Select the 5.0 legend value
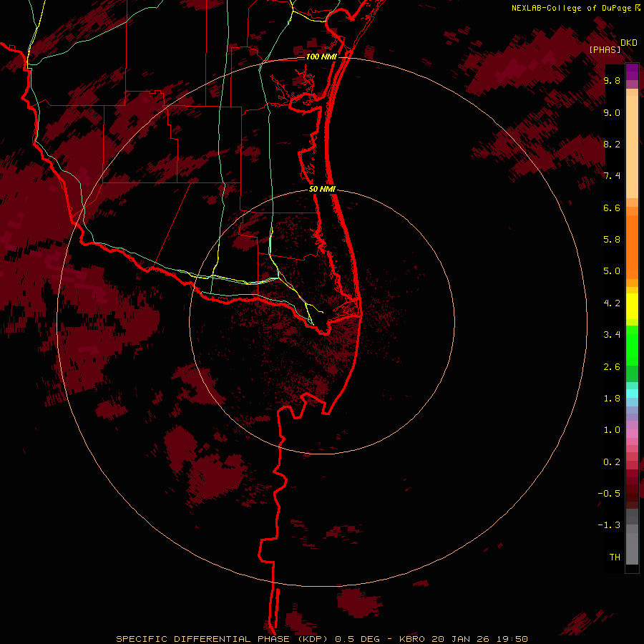This screenshot has height=644, width=644. (x=612, y=271)
